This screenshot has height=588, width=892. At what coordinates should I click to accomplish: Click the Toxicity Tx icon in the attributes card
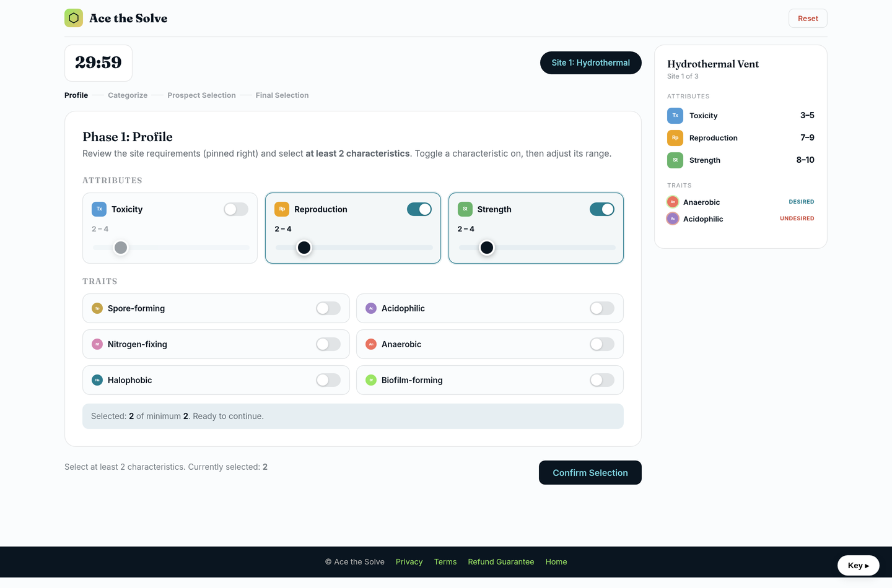[99, 209]
